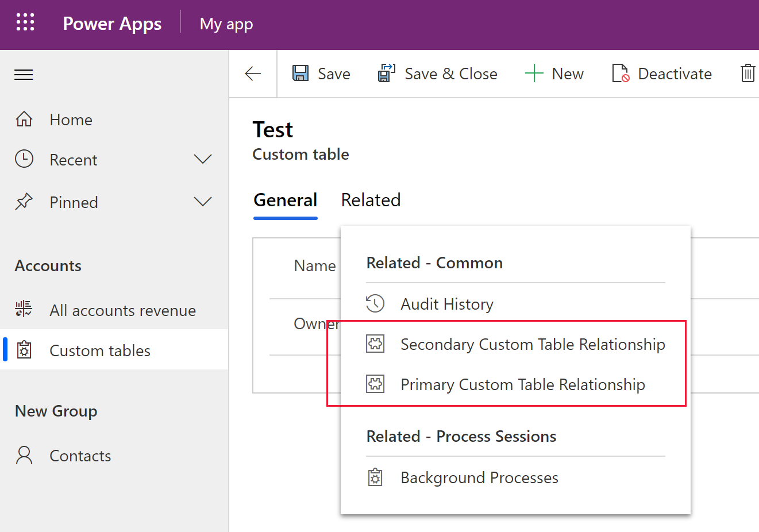
Task: Click the Test record title
Action: point(273,130)
